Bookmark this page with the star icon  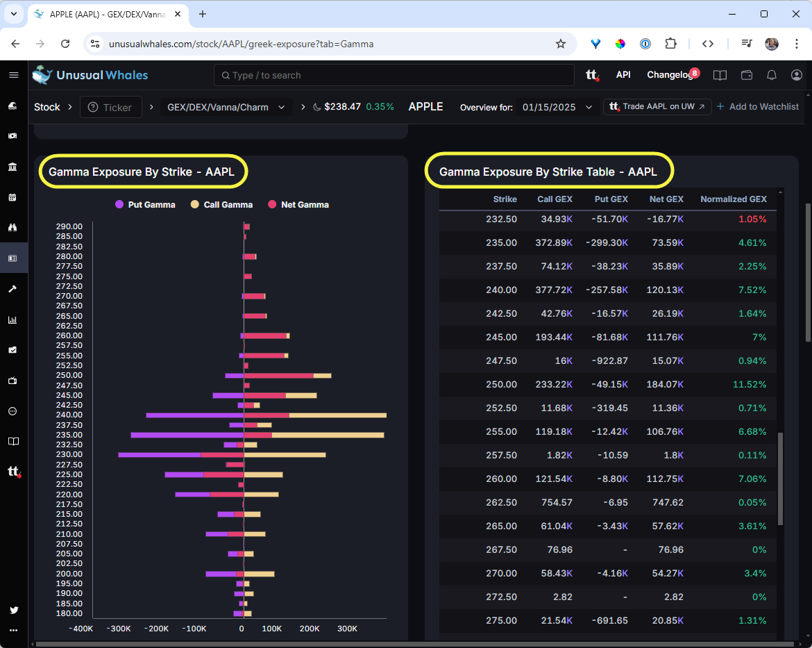tap(560, 44)
